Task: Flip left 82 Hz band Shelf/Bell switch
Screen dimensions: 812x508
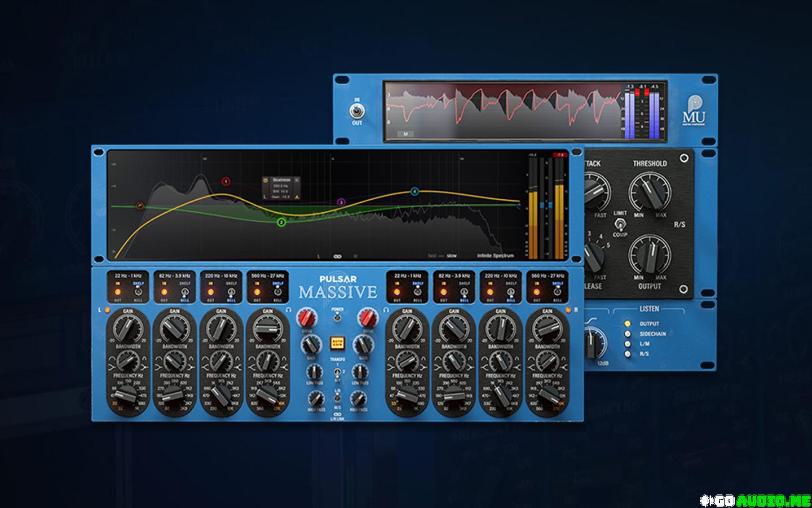Action: pyautogui.click(x=184, y=292)
